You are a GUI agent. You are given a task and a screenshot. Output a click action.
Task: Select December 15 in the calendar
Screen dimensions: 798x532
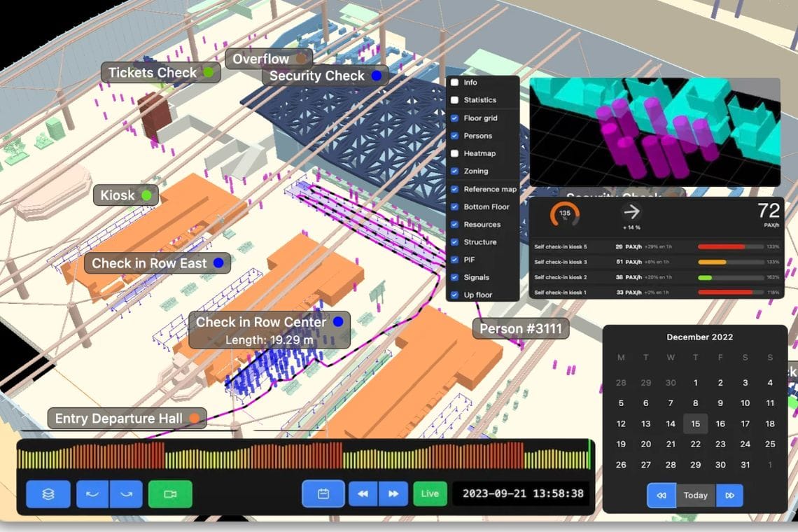click(695, 423)
